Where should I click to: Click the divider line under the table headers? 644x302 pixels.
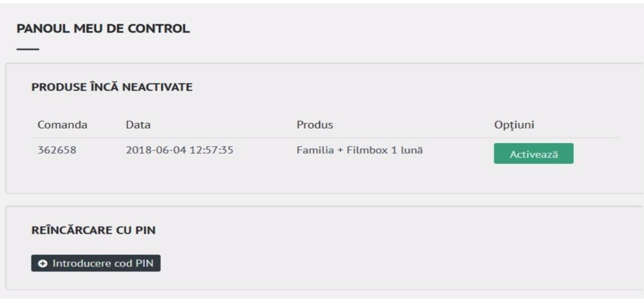point(326,137)
